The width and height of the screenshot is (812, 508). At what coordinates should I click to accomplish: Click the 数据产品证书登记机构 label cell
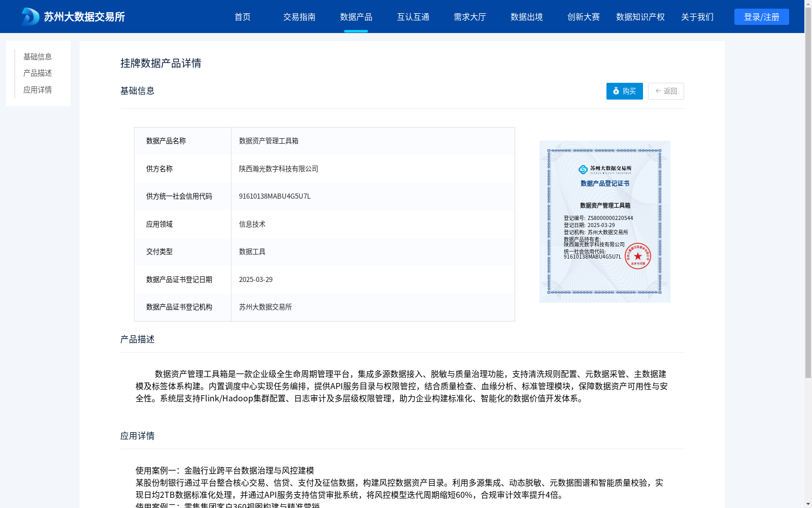183,307
